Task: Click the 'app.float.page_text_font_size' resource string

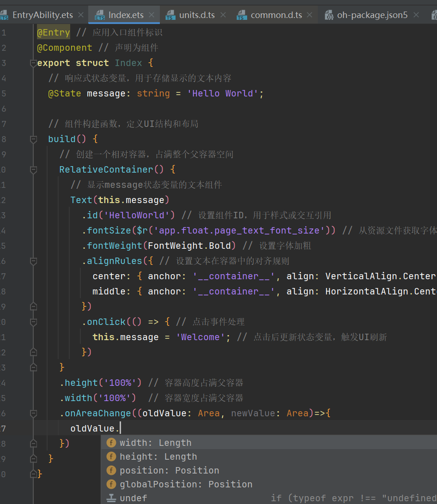Action: point(239,230)
